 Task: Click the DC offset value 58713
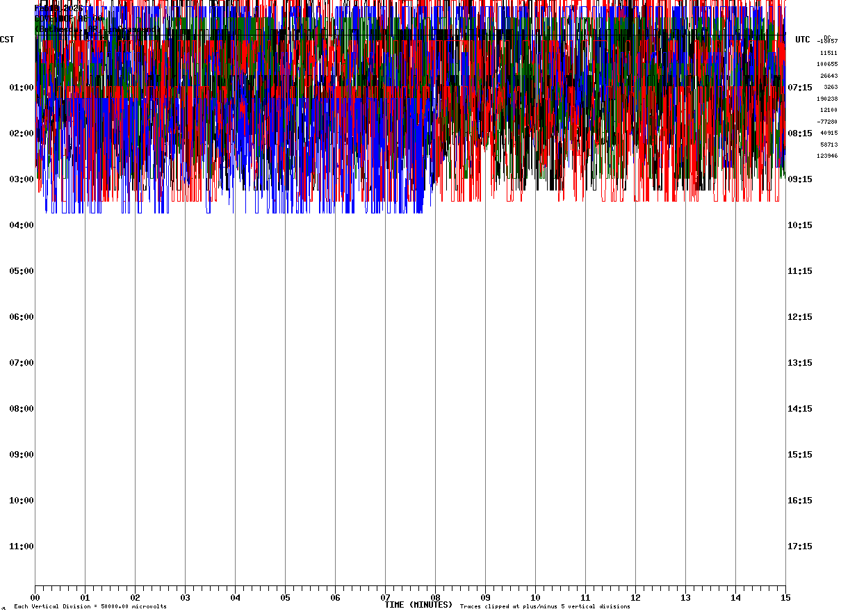click(x=828, y=145)
